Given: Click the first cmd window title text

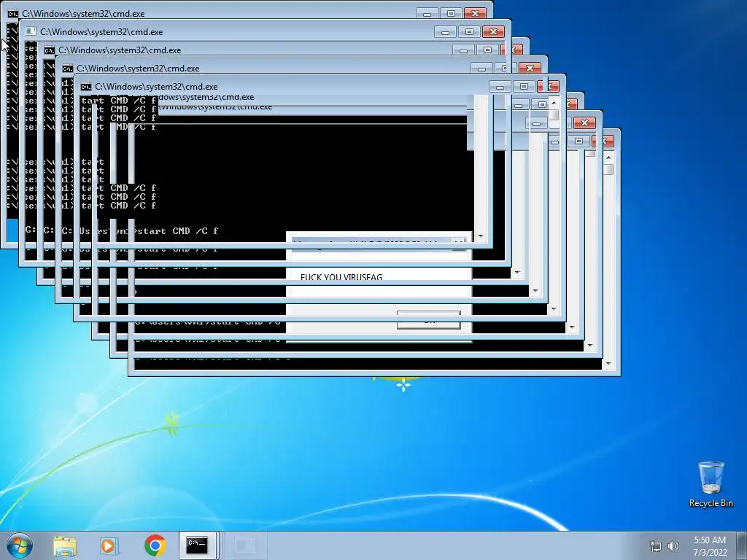Looking at the screenshot, I should (83, 14).
